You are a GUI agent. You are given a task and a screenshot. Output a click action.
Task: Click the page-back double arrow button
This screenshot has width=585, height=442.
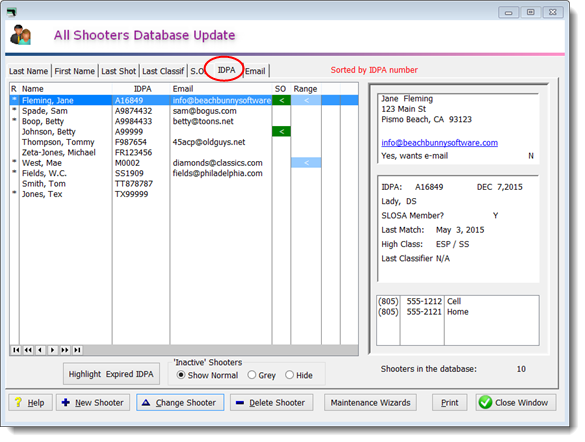(x=28, y=350)
